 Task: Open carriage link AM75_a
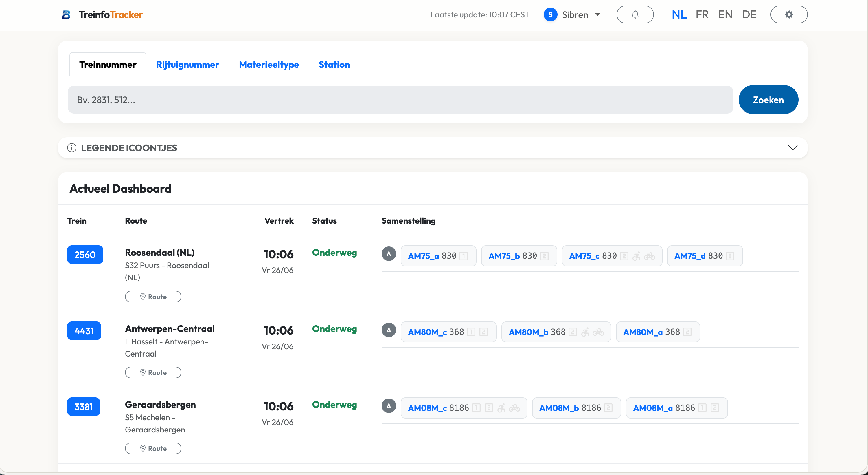point(423,256)
